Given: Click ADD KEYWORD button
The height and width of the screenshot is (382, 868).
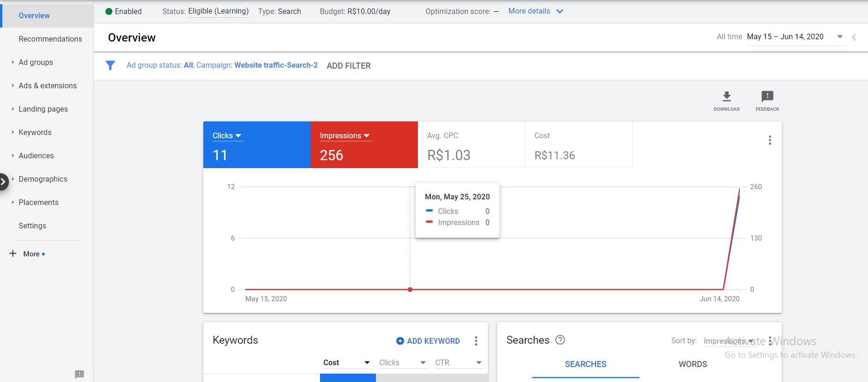Looking at the screenshot, I should pos(428,341).
